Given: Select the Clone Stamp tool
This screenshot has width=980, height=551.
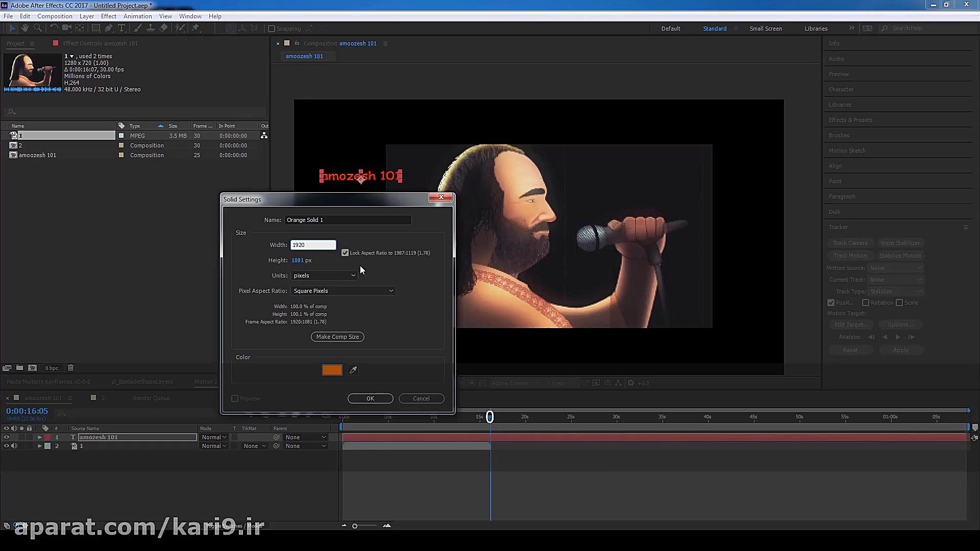Looking at the screenshot, I should pyautogui.click(x=151, y=28).
